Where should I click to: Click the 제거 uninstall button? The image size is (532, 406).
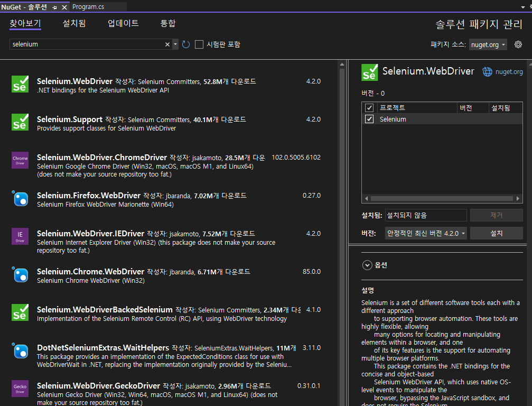497,215
